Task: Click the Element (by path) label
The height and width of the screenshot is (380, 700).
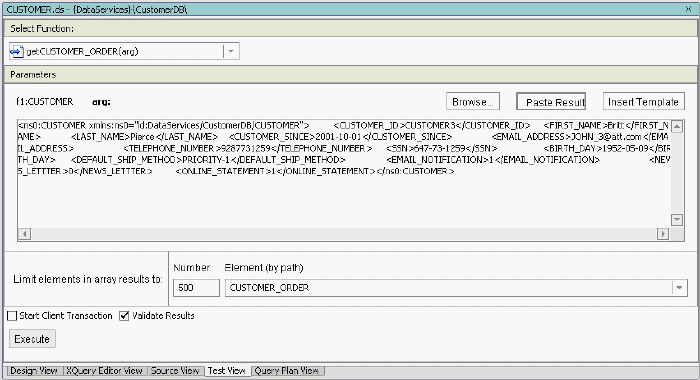Action: click(264, 267)
